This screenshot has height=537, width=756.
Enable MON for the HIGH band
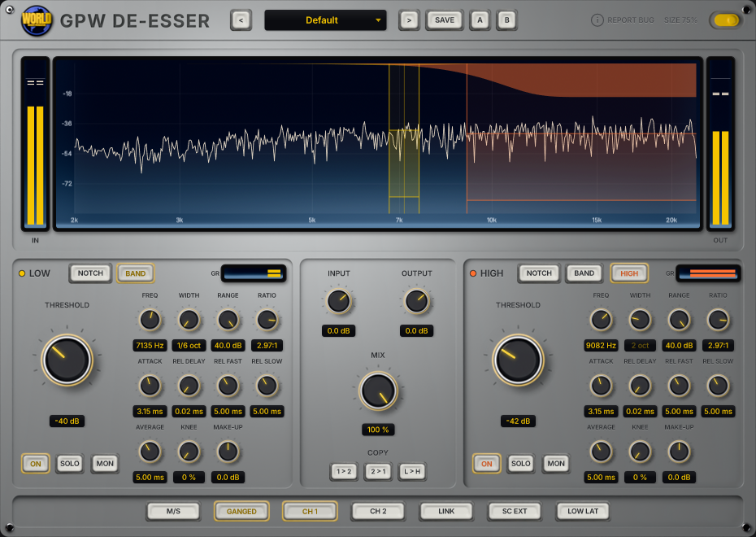[x=556, y=464]
